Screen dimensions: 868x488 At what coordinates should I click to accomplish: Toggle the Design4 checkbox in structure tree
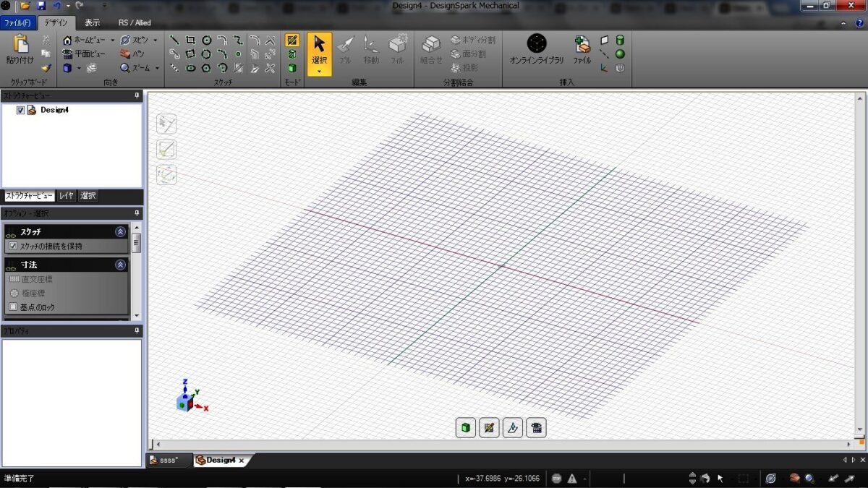(20, 110)
